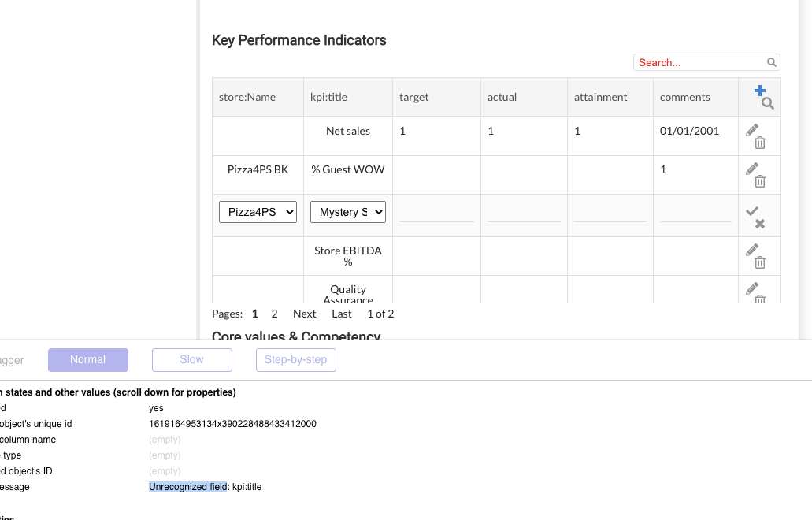Click the Last page link
The height and width of the screenshot is (520, 812).
coord(341,314)
